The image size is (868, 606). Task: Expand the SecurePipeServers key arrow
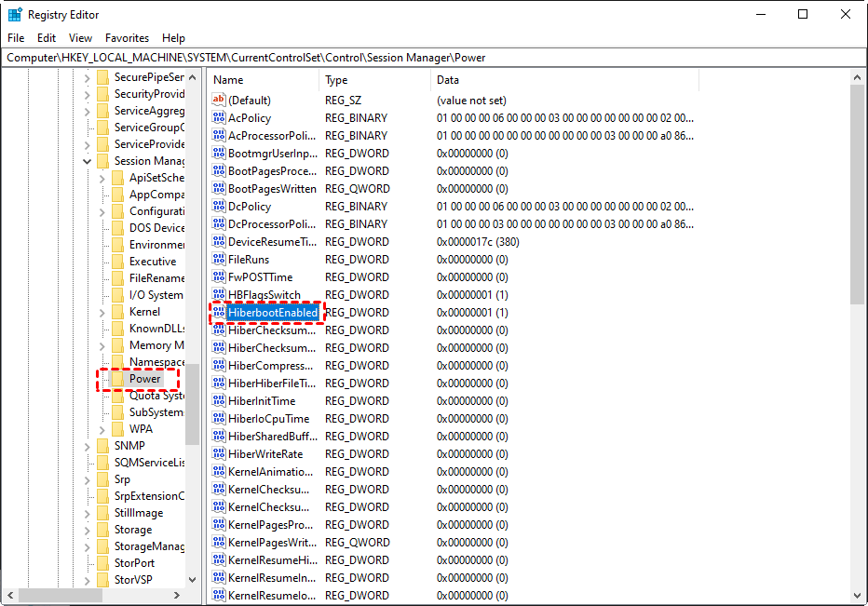tap(87, 78)
